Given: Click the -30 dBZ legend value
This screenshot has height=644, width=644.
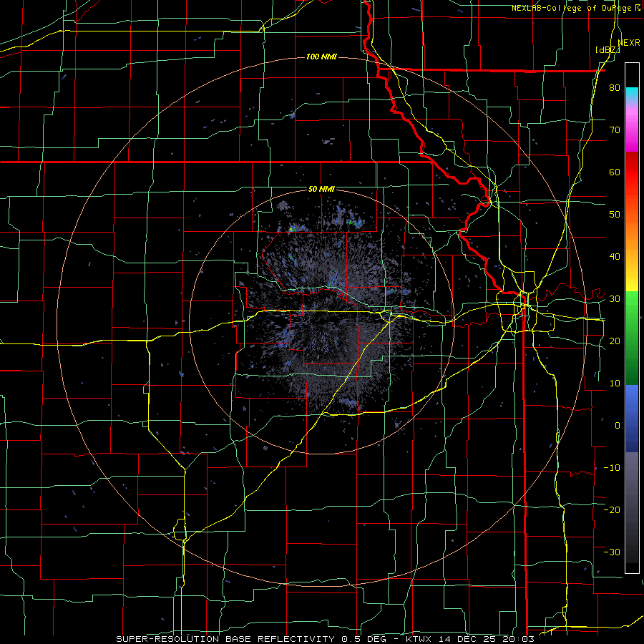Looking at the screenshot, I should click(x=612, y=552).
